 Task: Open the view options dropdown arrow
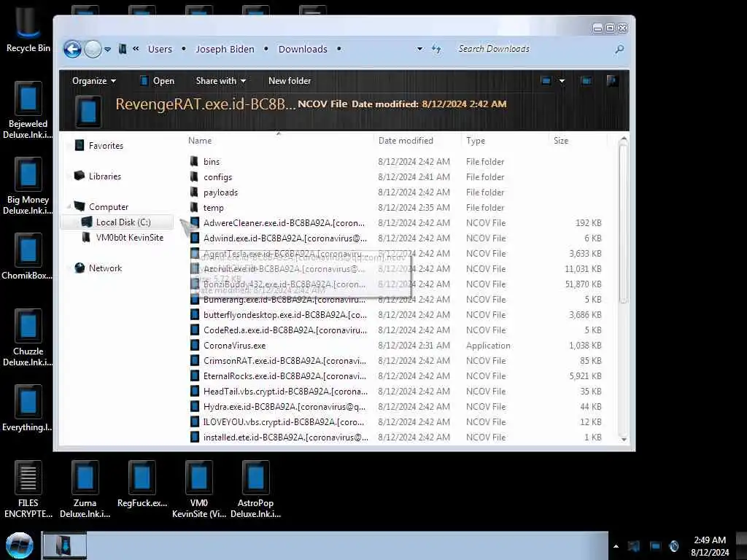pyautogui.click(x=562, y=81)
